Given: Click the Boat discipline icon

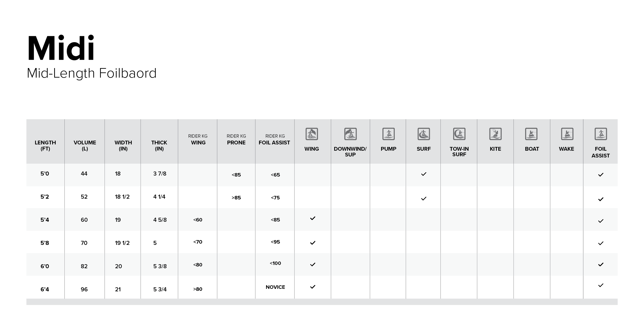Looking at the screenshot, I should pyautogui.click(x=531, y=134).
